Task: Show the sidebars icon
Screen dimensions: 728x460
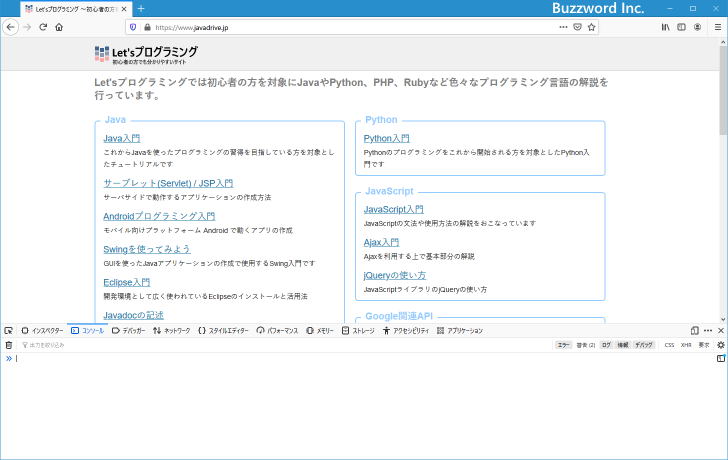Action: [681, 27]
